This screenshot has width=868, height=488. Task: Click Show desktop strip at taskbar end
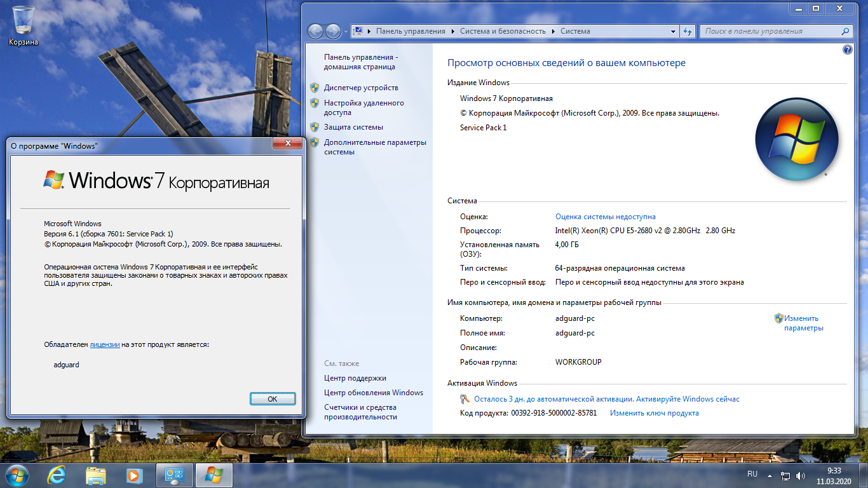(x=864, y=475)
